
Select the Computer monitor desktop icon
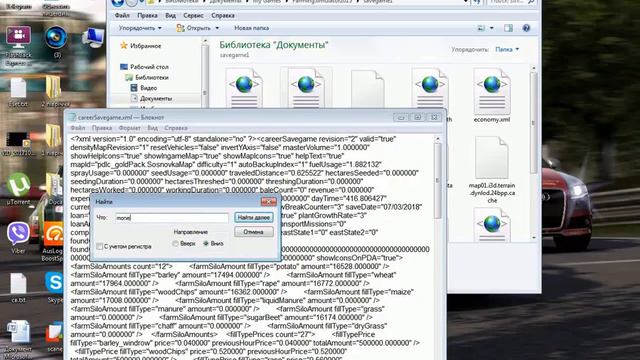tap(93, 38)
